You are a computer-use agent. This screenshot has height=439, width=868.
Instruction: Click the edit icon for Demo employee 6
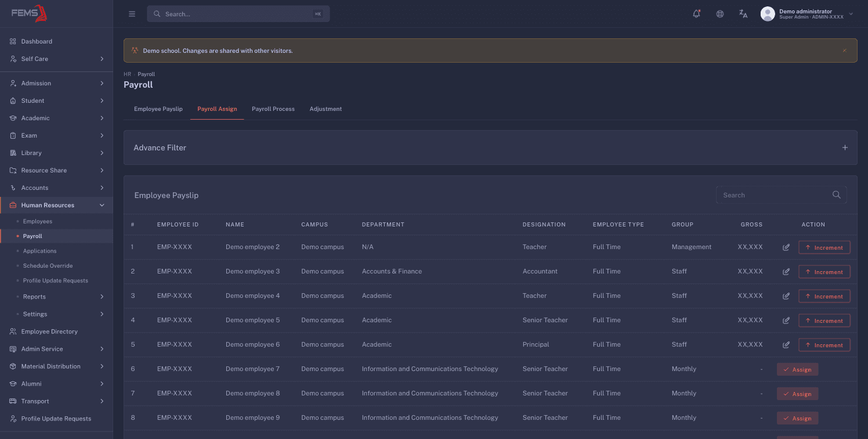click(x=786, y=345)
